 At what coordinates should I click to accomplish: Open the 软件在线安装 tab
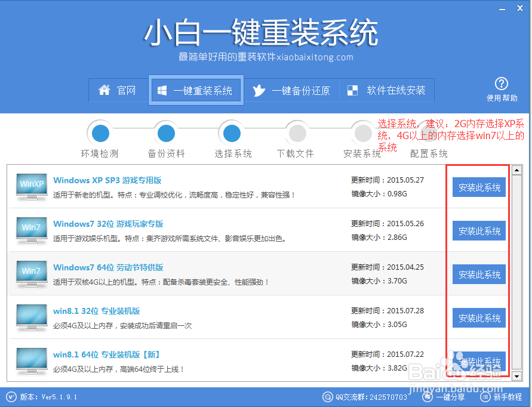pyautogui.click(x=387, y=90)
